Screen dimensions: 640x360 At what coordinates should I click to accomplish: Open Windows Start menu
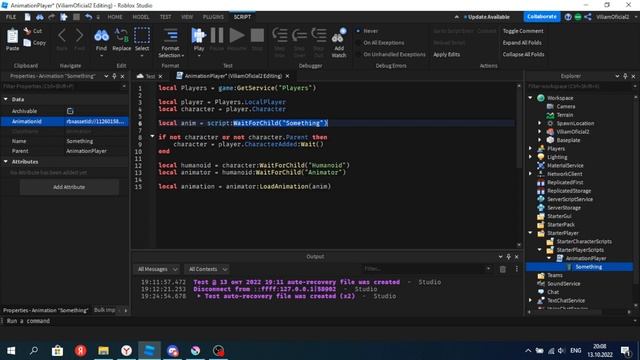point(11,351)
